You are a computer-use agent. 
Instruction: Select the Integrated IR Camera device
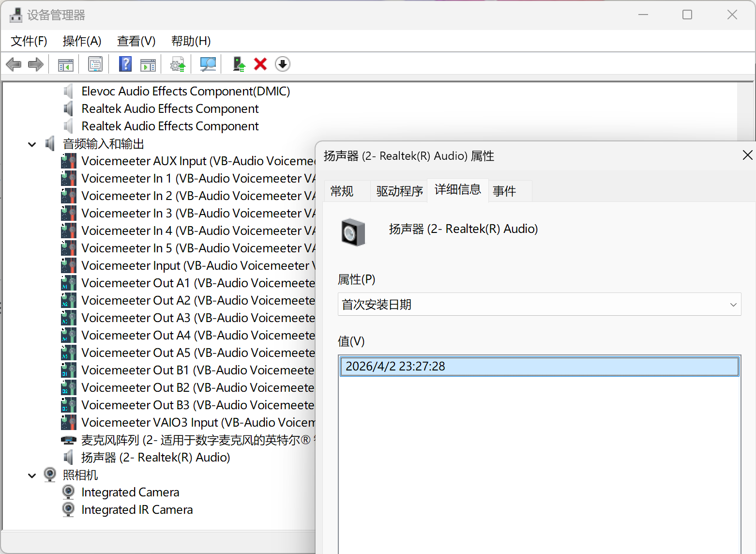pos(137,509)
